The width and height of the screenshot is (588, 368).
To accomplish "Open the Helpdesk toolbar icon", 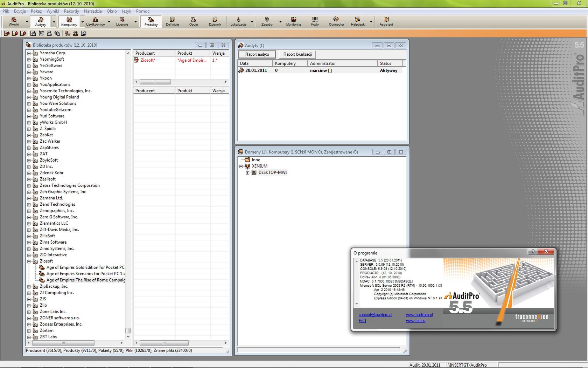I will click(x=357, y=21).
